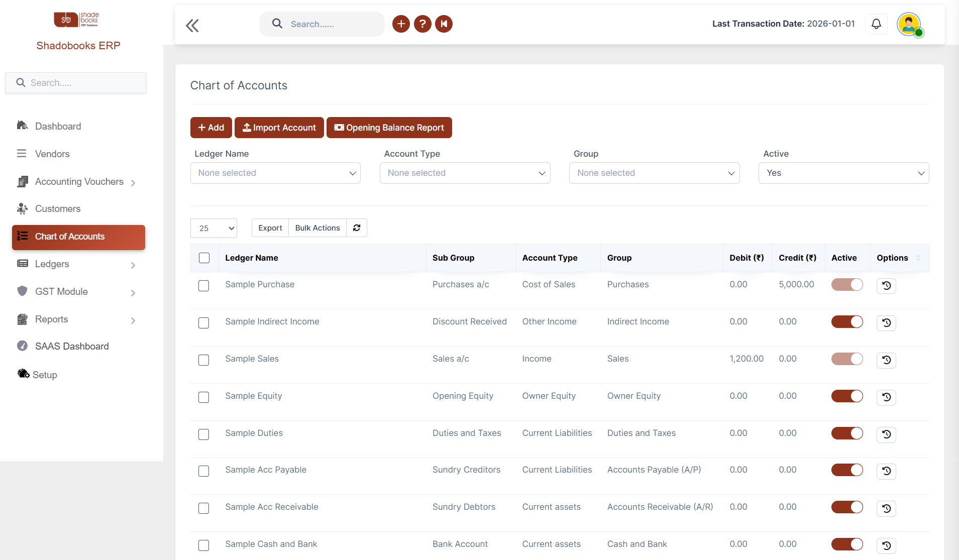Collapse sidebar with double-chevron icon
959x560 pixels.
click(192, 25)
